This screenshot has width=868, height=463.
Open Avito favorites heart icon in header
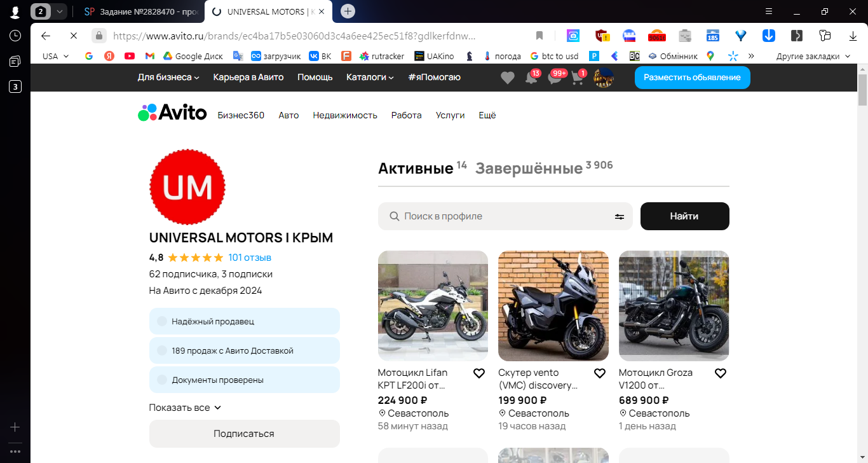(x=507, y=78)
